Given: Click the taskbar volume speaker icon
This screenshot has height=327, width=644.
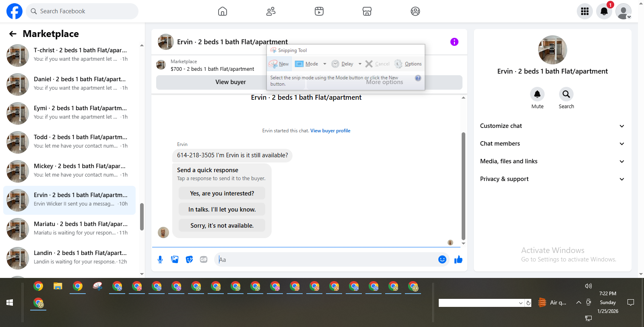Looking at the screenshot, I should [x=588, y=286].
